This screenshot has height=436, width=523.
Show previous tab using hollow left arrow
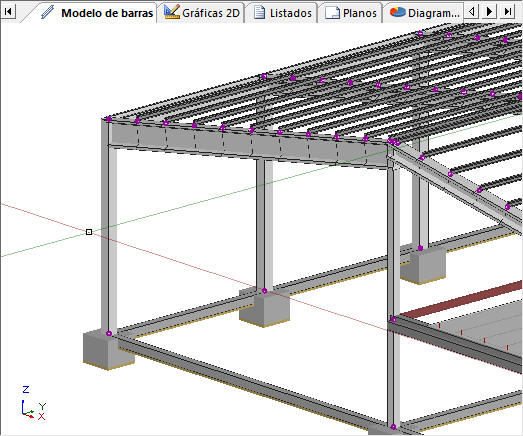[x=471, y=12]
